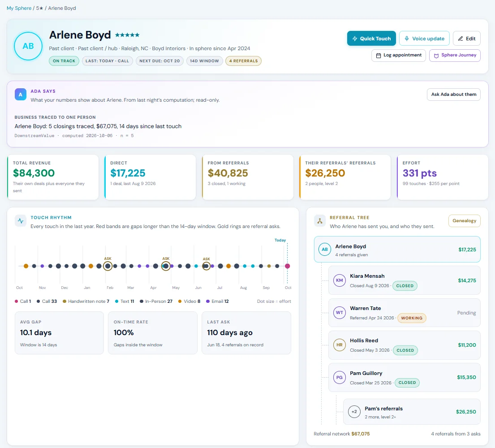Click the Email 12 legend dot
This screenshot has width=495, height=448.
click(208, 301)
